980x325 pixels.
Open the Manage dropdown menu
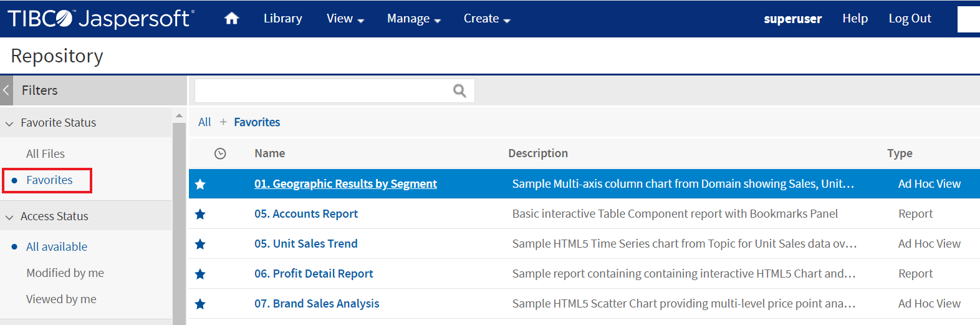(414, 19)
